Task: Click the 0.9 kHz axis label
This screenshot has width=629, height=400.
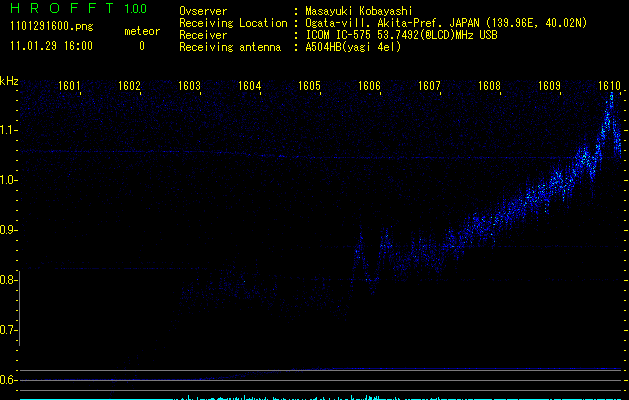Action: [x=8, y=230]
